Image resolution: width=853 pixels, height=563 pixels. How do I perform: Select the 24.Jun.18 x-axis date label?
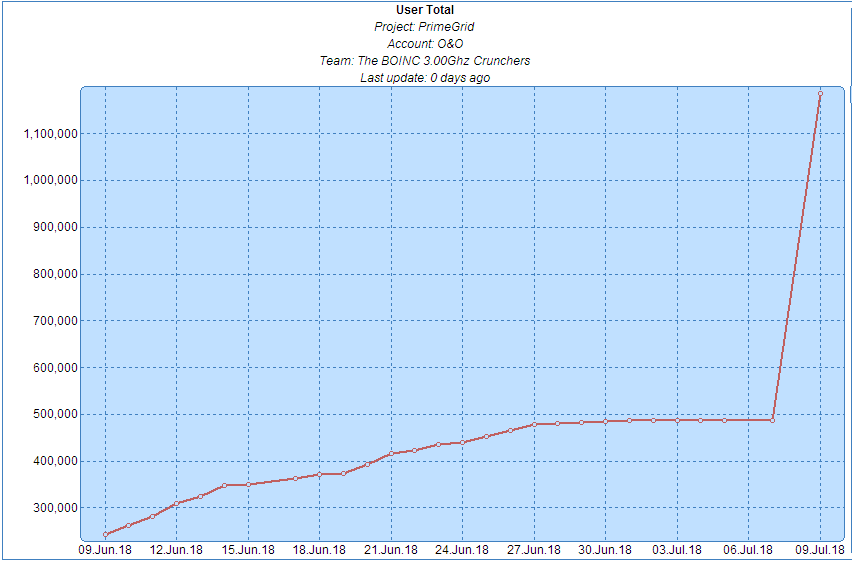pos(462,550)
